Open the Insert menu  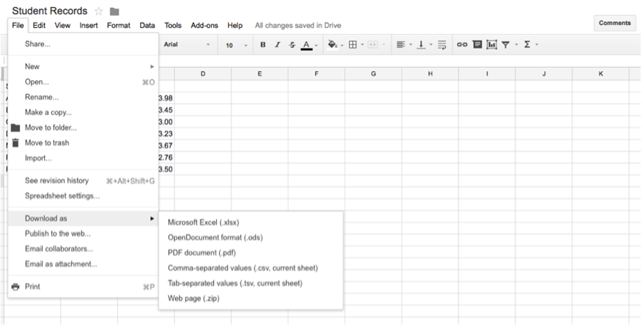coord(89,26)
